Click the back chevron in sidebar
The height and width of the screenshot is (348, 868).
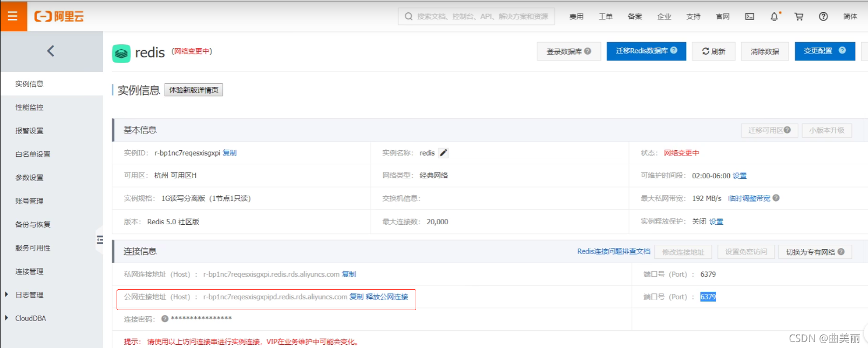click(x=51, y=51)
